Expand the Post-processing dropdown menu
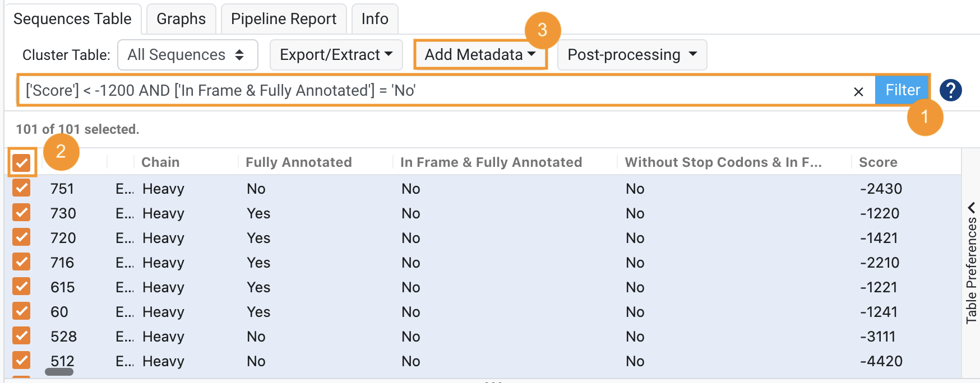980x383 pixels. [x=632, y=55]
